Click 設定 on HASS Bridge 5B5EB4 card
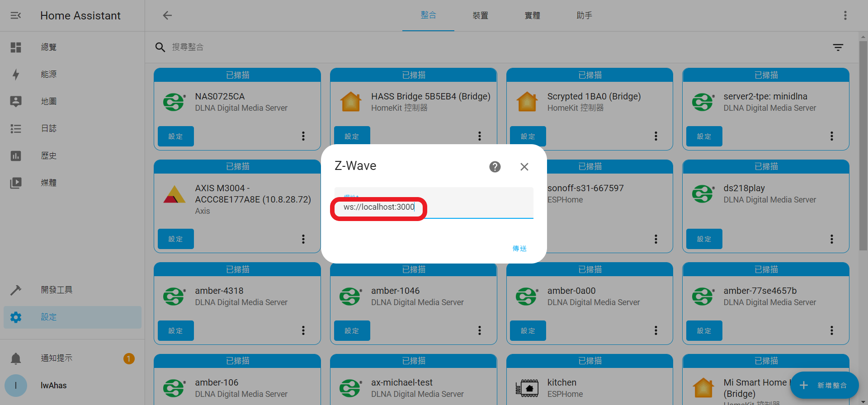868x405 pixels. pos(352,136)
